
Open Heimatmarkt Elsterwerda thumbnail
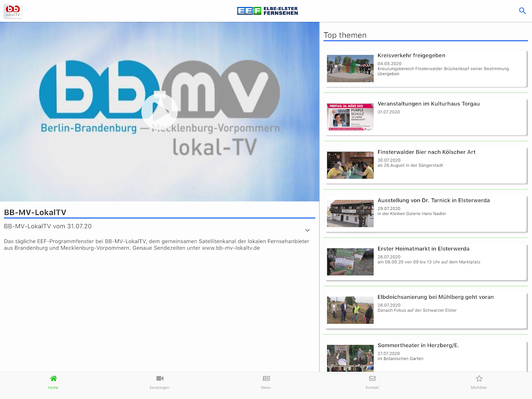pyautogui.click(x=350, y=261)
